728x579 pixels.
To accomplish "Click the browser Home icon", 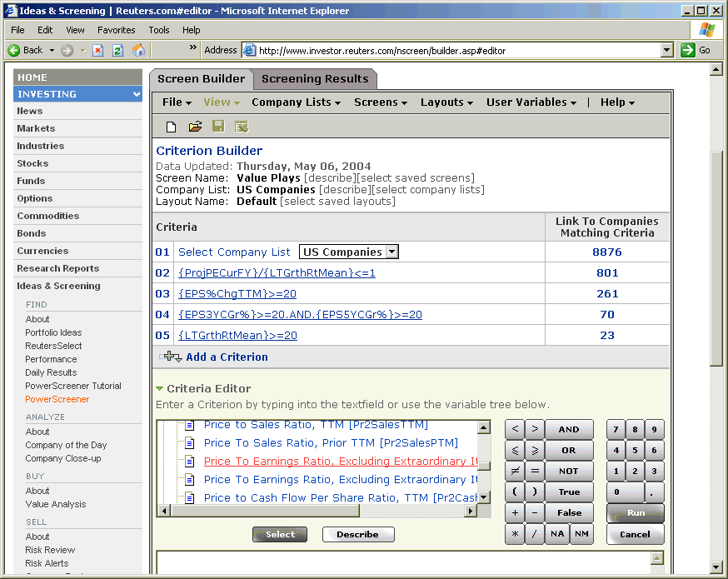I will click(x=138, y=50).
